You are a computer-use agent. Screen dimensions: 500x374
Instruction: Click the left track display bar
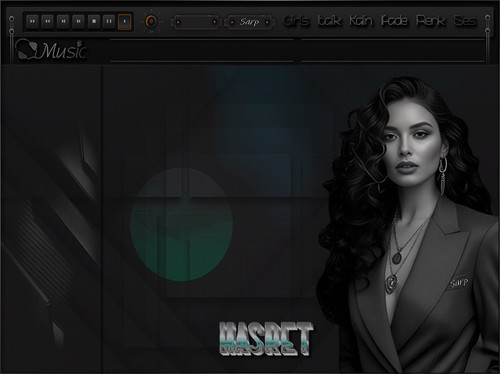202,50
